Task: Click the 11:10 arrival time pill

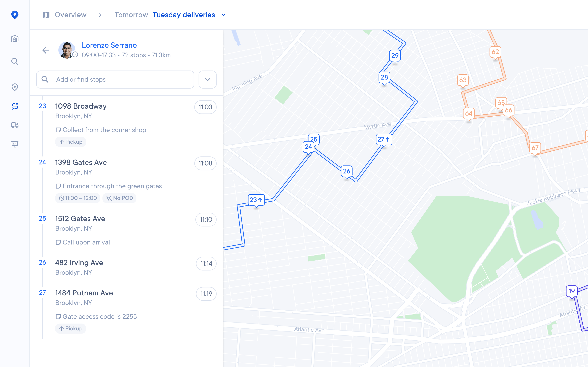Action: (x=206, y=220)
